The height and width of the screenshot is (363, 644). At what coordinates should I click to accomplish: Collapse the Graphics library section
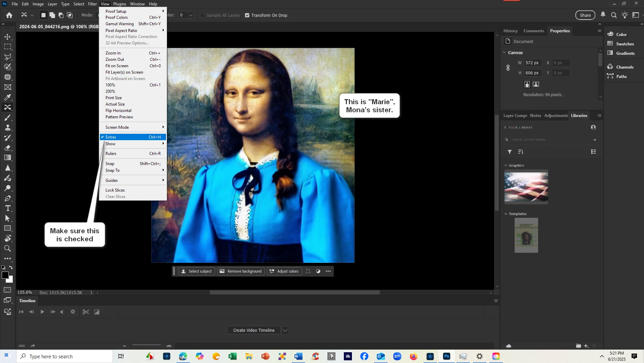click(506, 165)
